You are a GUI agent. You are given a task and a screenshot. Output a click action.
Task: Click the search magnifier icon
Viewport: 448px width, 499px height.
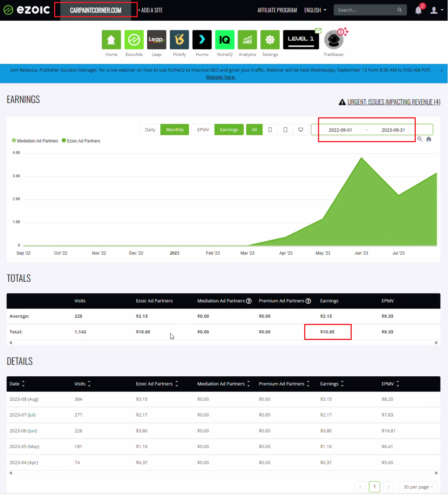coord(400,10)
